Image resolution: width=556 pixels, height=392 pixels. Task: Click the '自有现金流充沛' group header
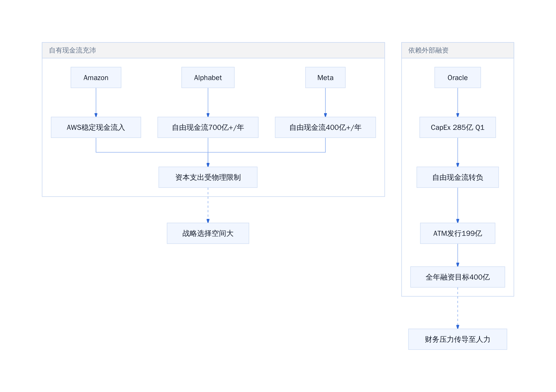tap(213, 50)
